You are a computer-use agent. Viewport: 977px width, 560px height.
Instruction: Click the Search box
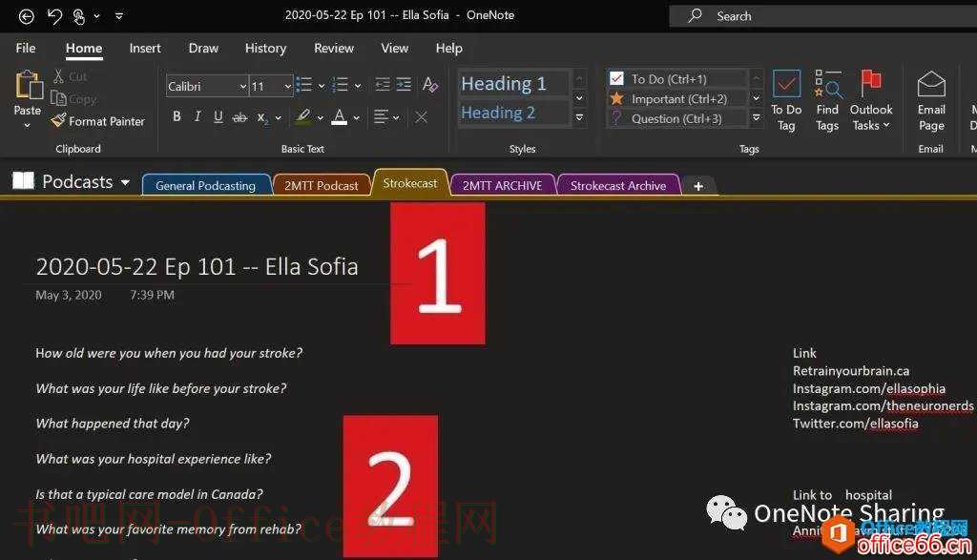(822, 16)
